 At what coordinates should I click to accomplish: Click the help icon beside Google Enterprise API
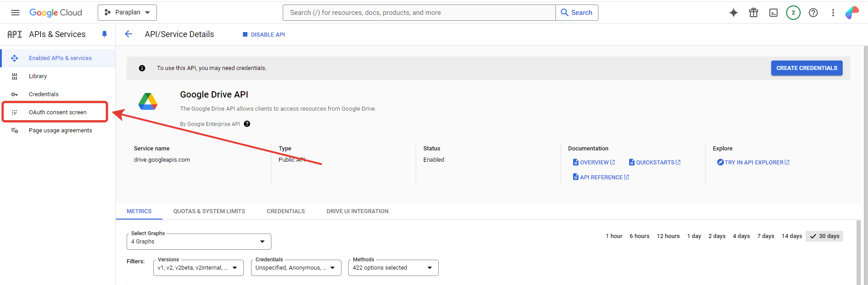(x=247, y=124)
